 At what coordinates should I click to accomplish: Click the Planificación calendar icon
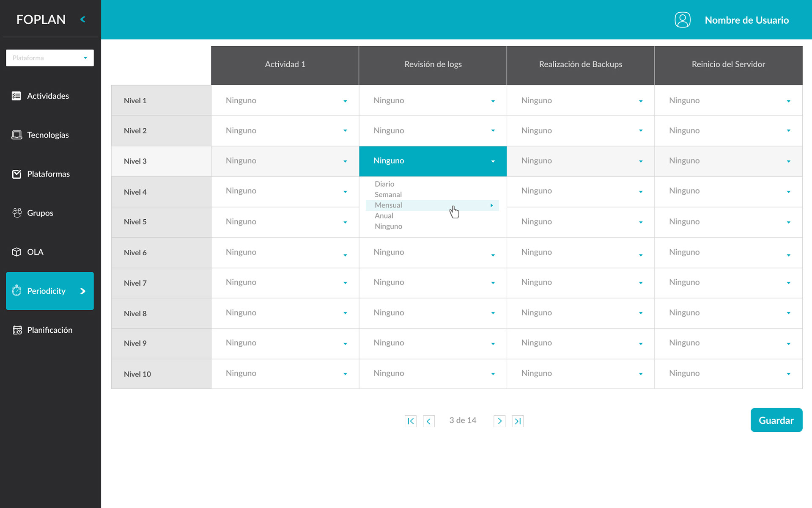[x=17, y=330]
